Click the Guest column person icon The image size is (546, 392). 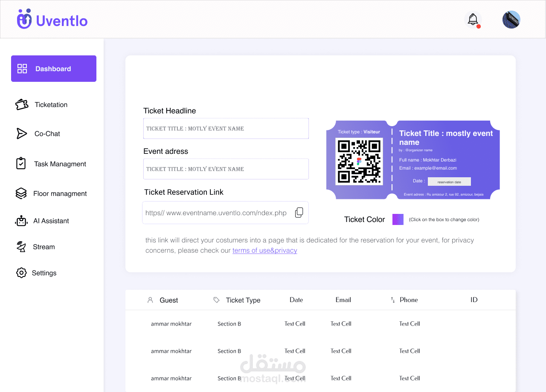point(150,300)
